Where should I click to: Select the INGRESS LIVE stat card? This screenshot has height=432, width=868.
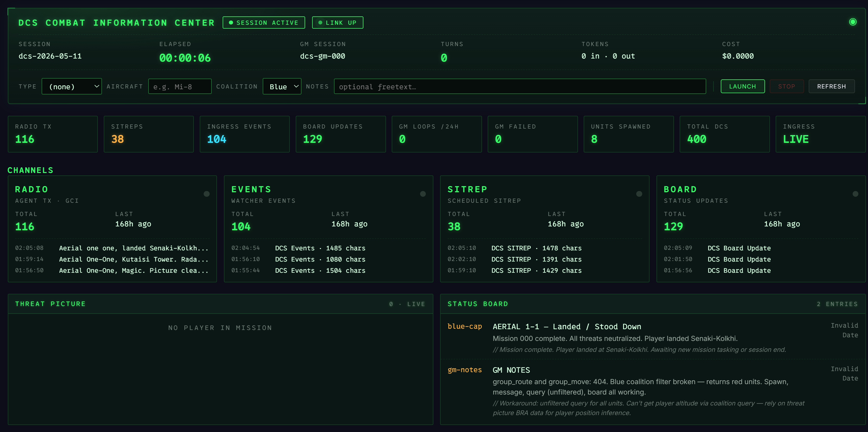pos(821,134)
